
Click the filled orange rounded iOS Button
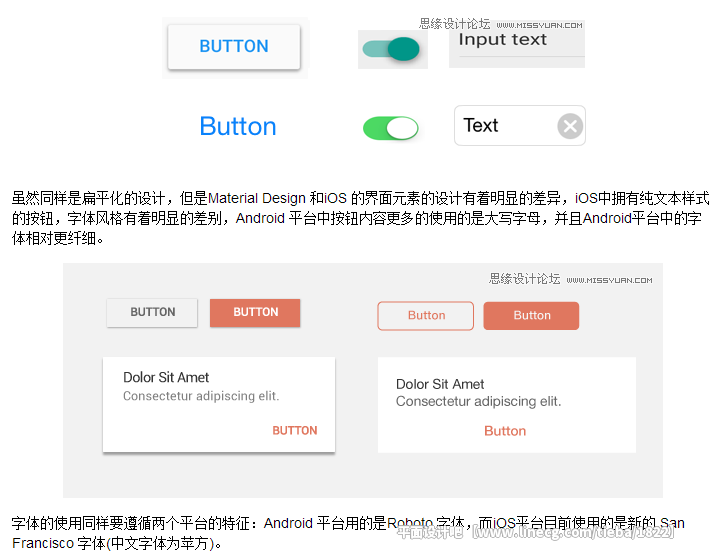coord(531,316)
